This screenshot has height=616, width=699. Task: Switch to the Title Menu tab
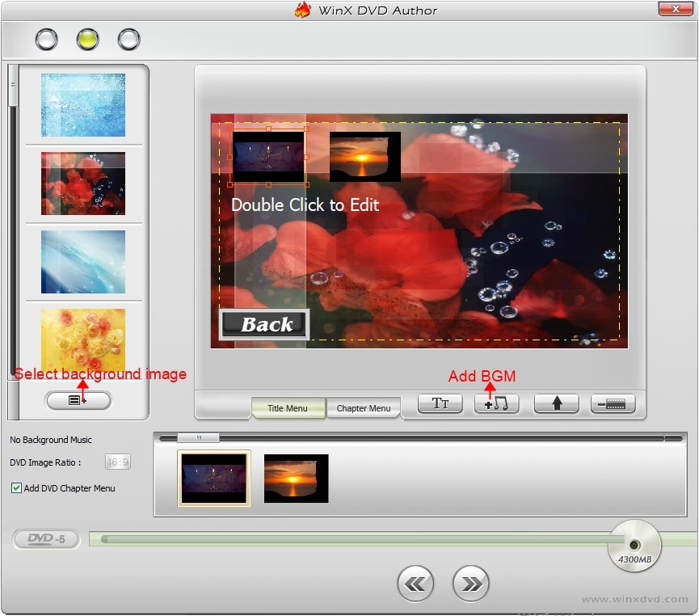[288, 408]
